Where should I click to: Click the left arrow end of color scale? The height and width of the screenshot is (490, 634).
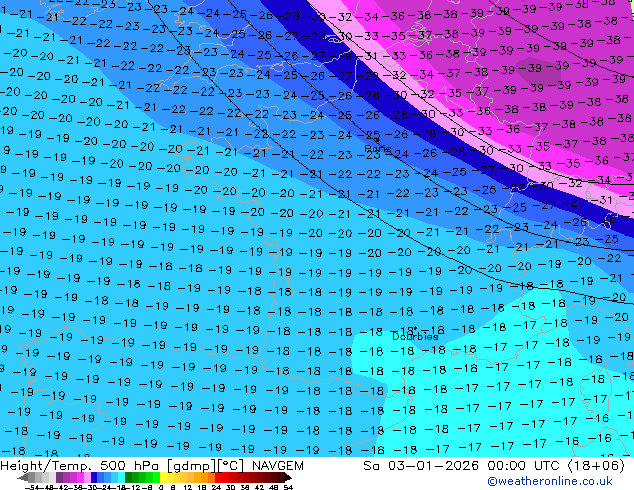coord(22,477)
